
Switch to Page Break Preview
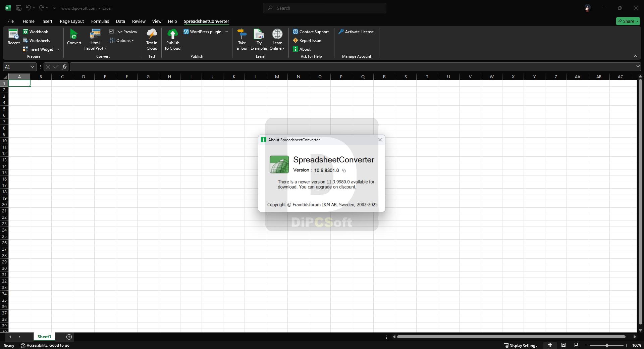tap(577, 345)
